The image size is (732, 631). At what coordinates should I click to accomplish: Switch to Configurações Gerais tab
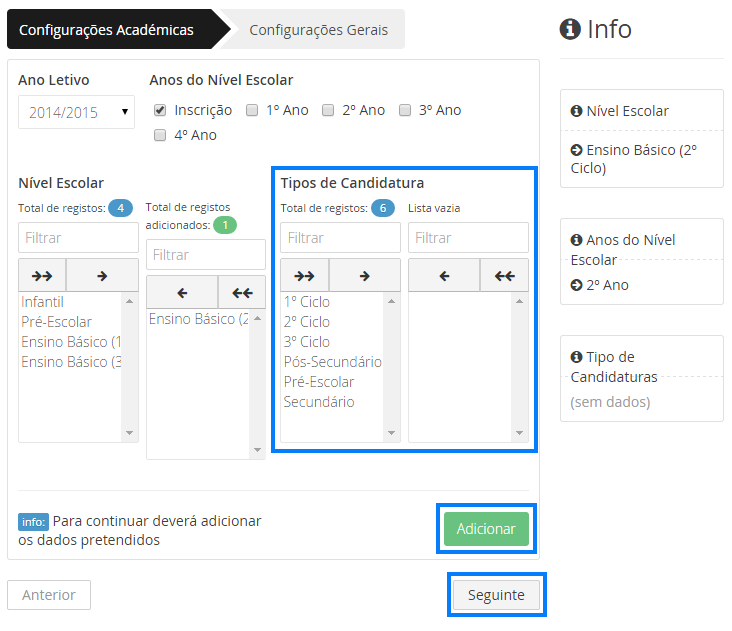[x=318, y=30]
